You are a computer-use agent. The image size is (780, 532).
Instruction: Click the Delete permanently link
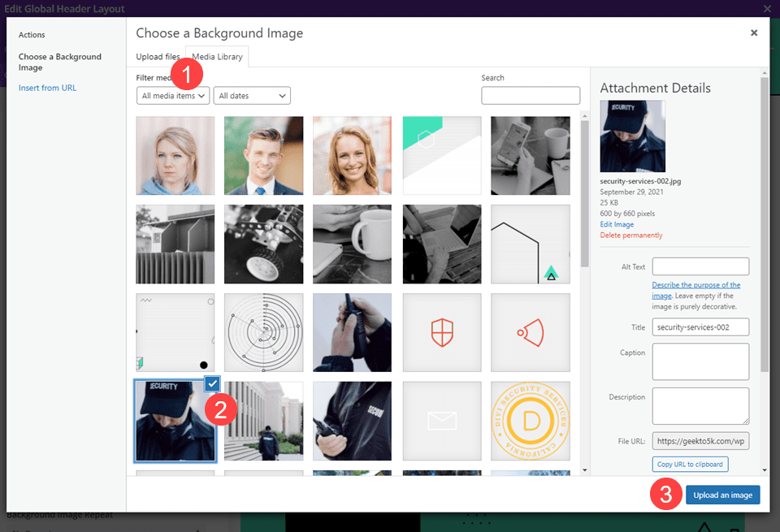tap(631, 236)
